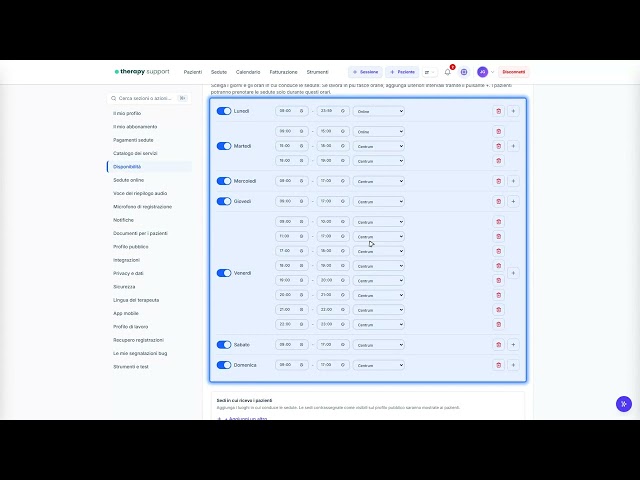Select Il mio profilo in the sidebar
640x480 pixels.
(127, 113)
